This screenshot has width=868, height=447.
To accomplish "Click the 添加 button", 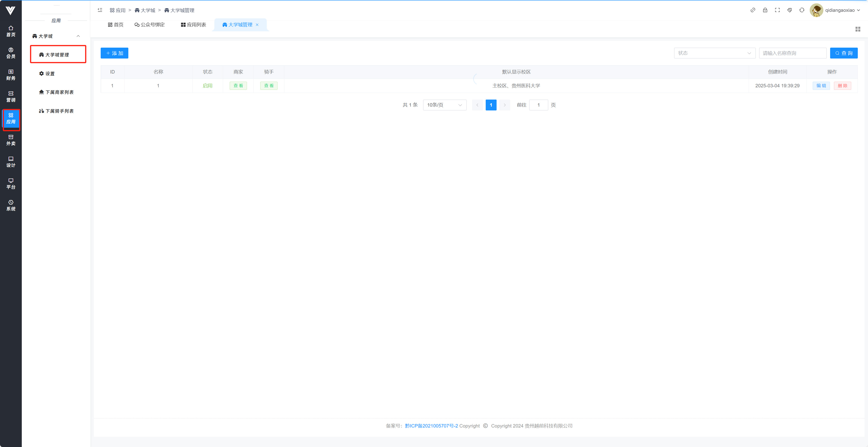I will [114, 53].
